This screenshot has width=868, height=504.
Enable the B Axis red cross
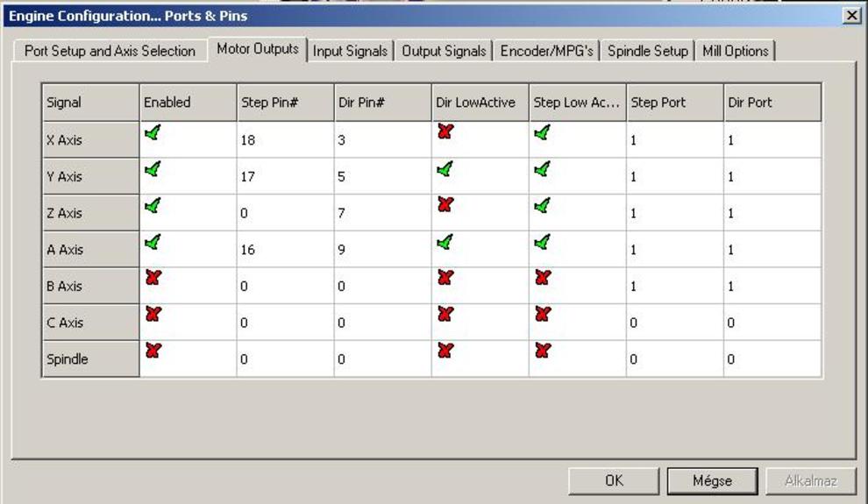pyautogui.click(x=153, y=279)
